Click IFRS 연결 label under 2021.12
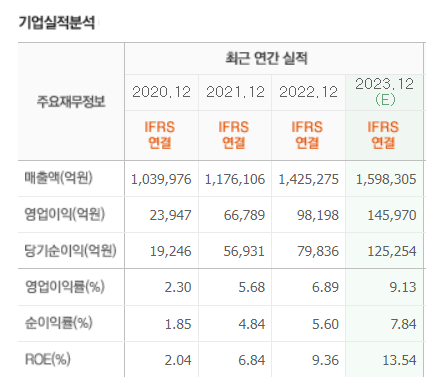 234,135
